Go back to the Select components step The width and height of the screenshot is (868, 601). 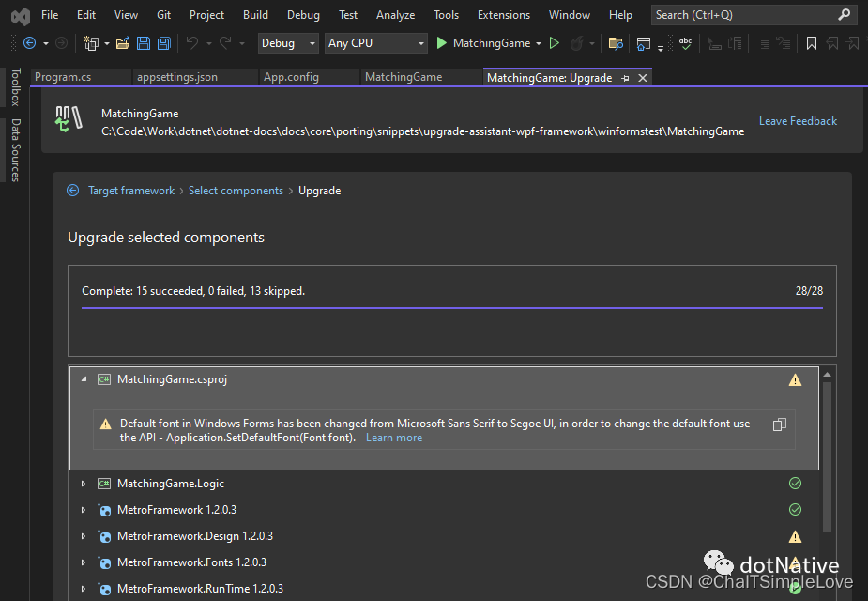[x=236, y=190]
